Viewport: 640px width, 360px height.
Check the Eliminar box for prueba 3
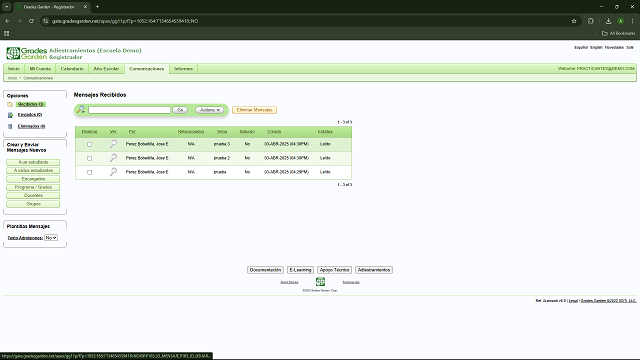pos(89,144)
